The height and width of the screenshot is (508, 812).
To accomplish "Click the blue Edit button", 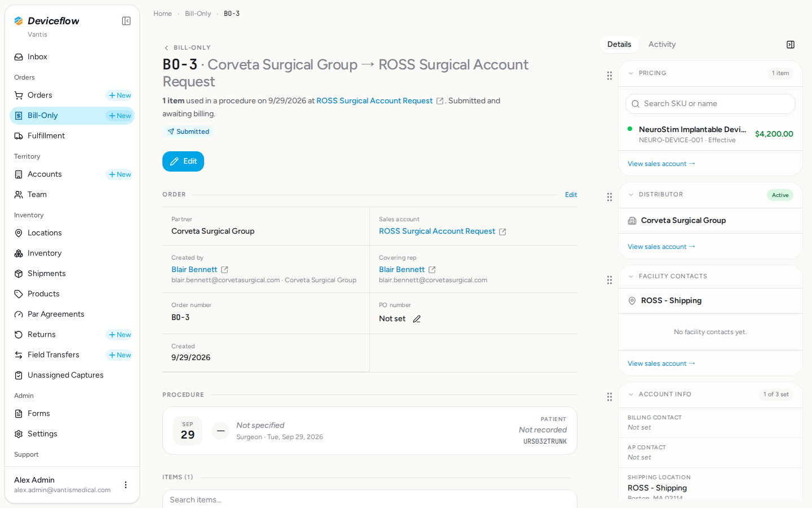I will coord(183,161).
